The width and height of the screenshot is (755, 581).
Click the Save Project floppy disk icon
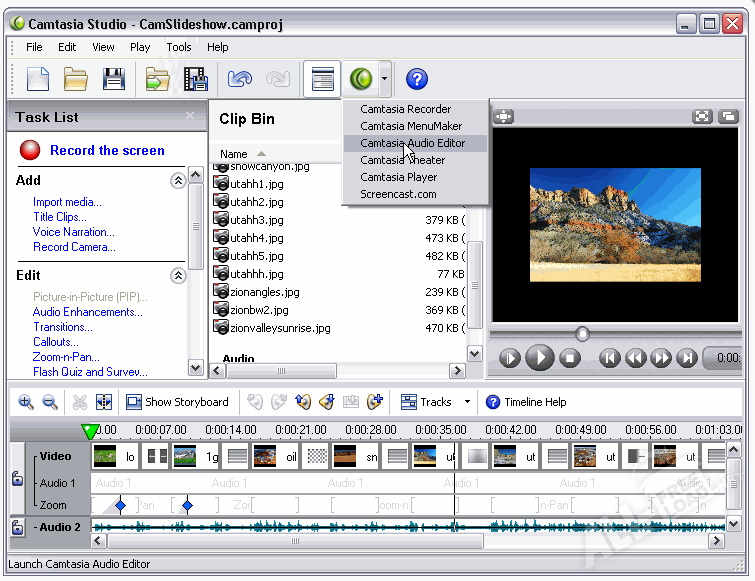114,79
